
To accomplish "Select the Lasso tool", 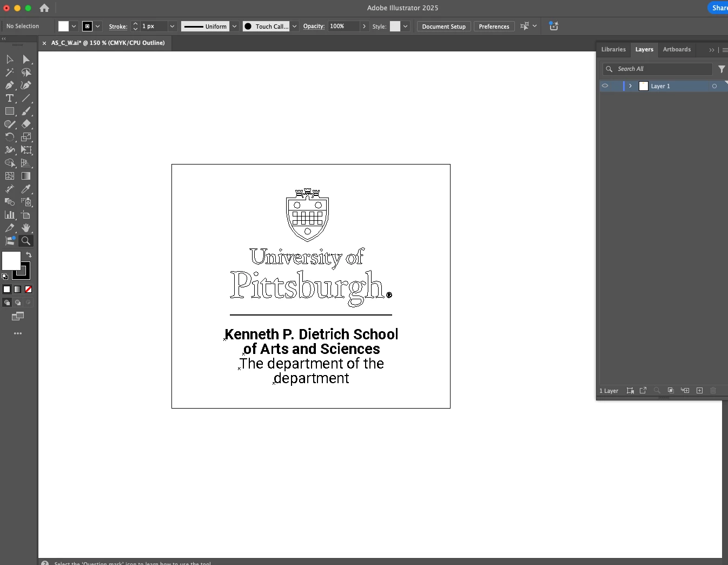I will (26, 72).
